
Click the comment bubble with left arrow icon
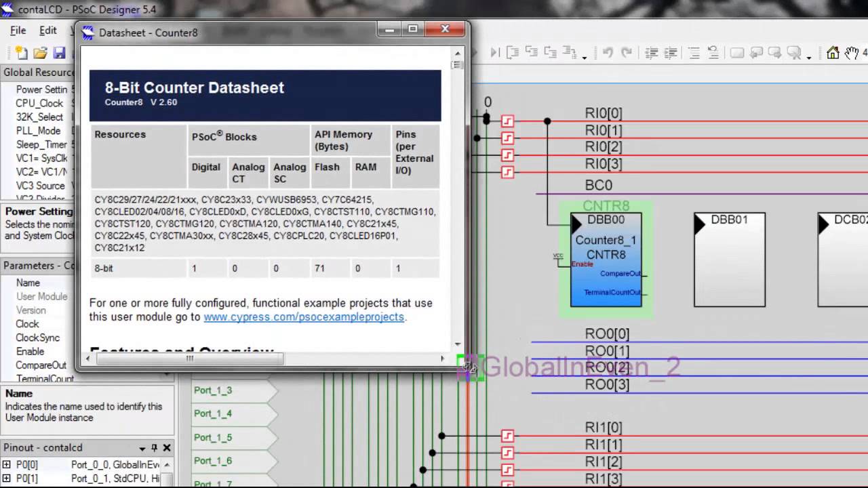(x=756, y=52)
